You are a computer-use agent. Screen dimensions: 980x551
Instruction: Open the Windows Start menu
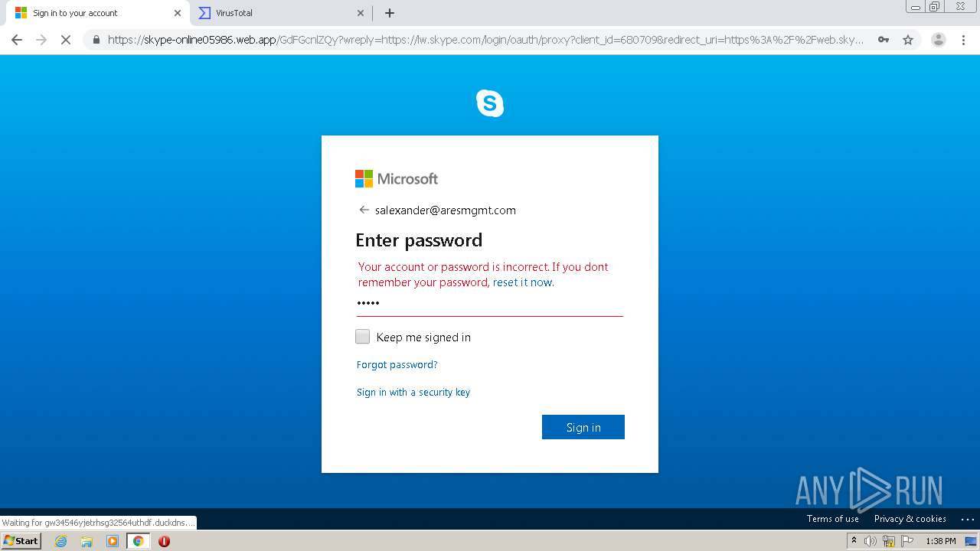click(x=21, y=541)
